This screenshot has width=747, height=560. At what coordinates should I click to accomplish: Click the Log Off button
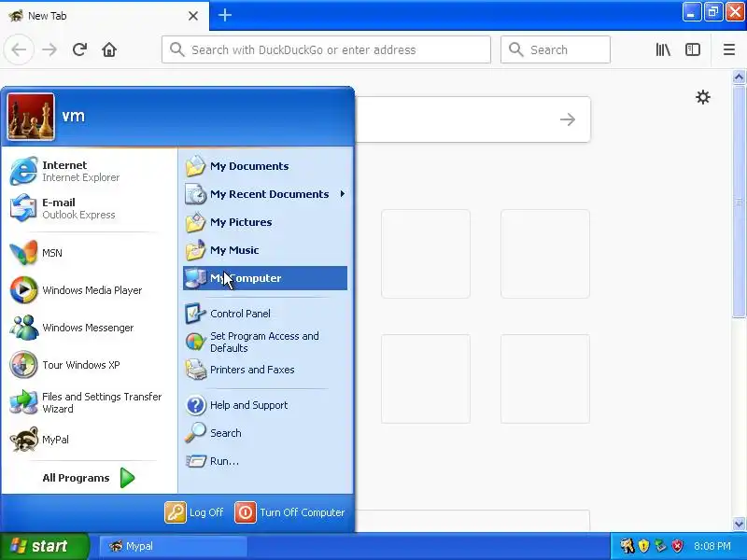click(194, 512)
